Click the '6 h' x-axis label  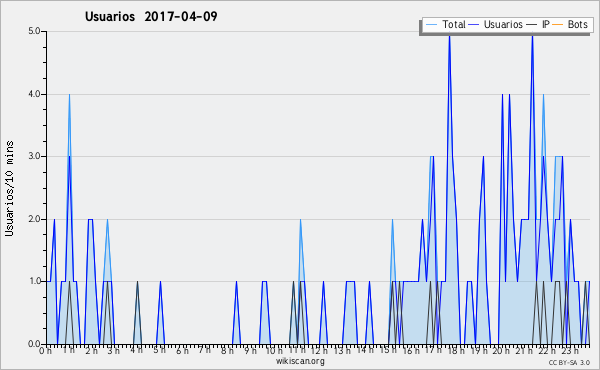coord(182,350)
